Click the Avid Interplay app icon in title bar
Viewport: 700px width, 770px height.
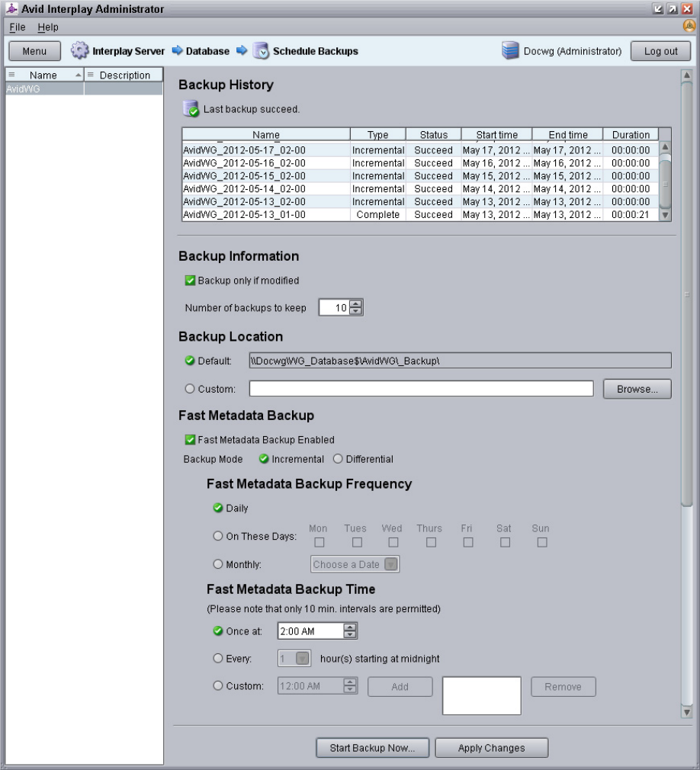11,8
